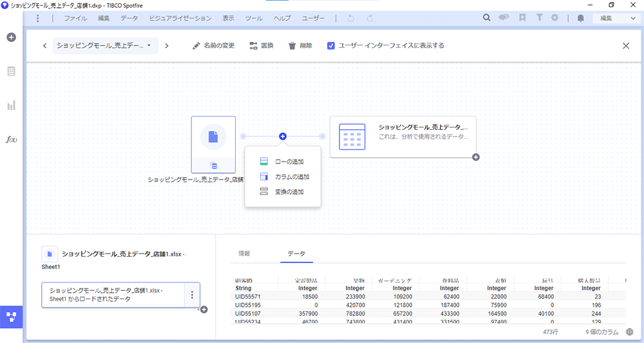Open the 編集 menu
The image size is (644, 343).
point(104,18)
